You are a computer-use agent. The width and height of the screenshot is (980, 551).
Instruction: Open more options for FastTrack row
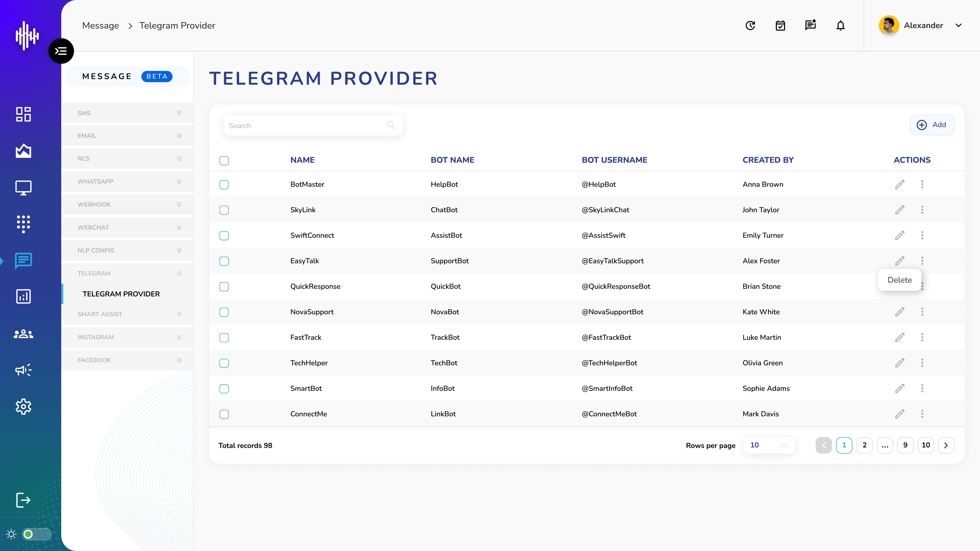tap(922, 337)
